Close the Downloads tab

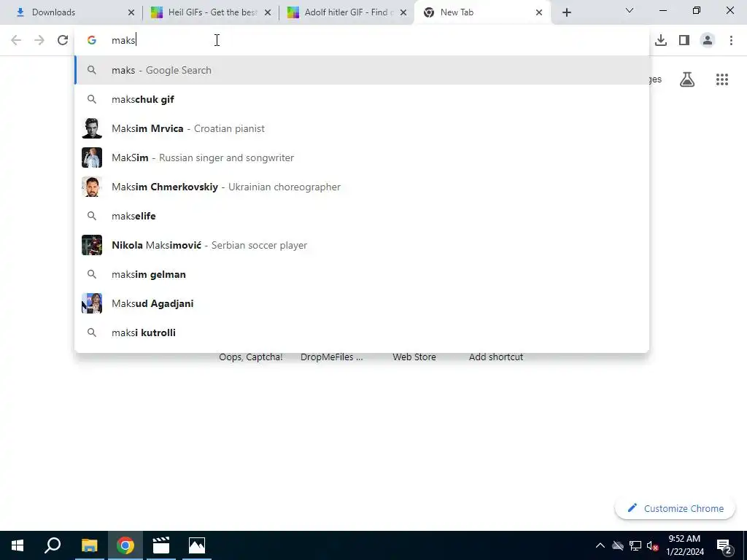(x=131, y=12)
